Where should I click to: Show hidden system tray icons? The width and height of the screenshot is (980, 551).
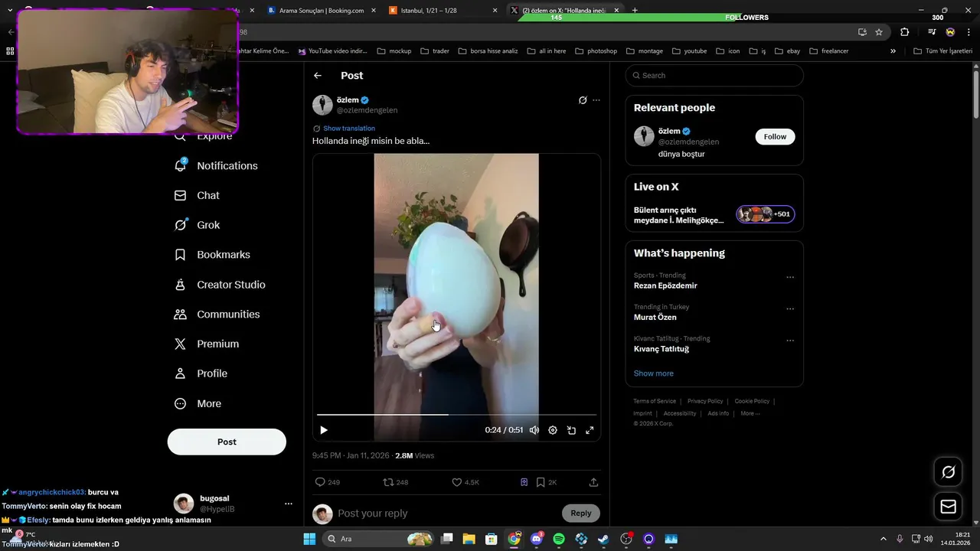click(x=883, y=539)
